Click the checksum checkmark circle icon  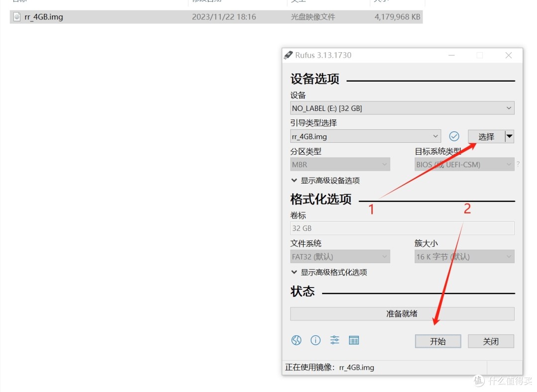point(454,136)
